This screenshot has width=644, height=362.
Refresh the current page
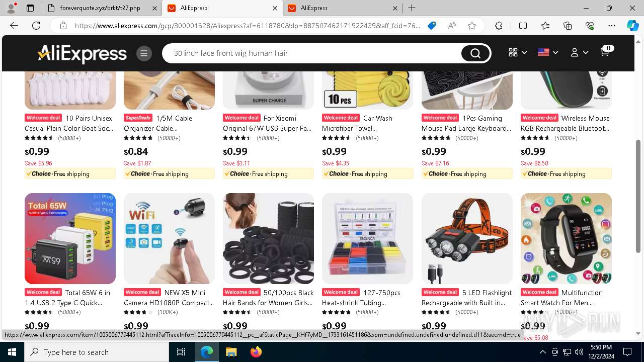tap(36, 26)
